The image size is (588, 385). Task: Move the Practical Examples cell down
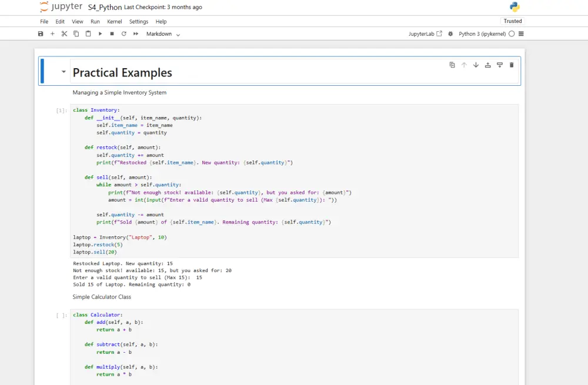(476, 65)
